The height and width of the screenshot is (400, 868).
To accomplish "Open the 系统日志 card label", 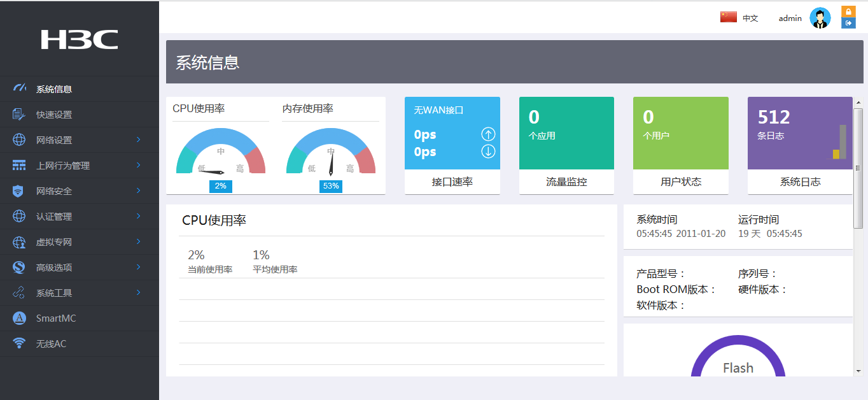I will coord(801,182).
